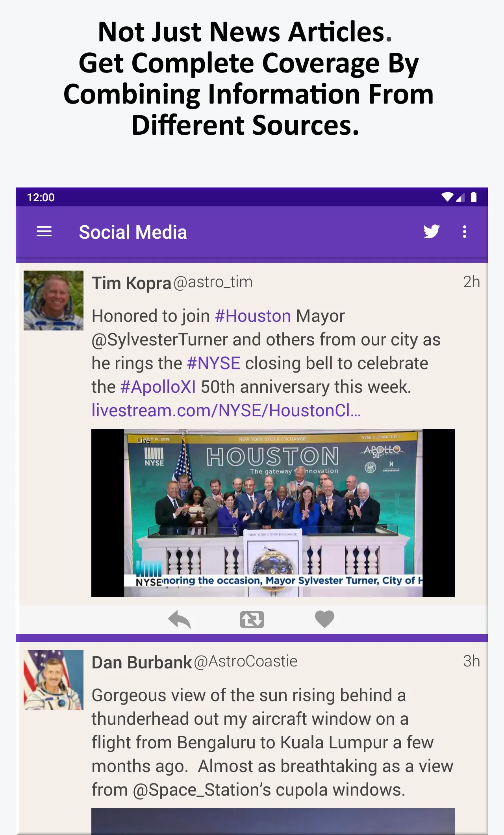Like Tim Kopra's tweet with heart

click(324, 619)
